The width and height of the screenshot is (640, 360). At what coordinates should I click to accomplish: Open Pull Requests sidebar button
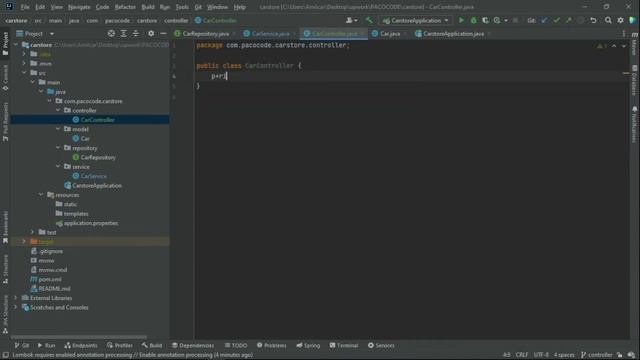(x=5, y=122)
